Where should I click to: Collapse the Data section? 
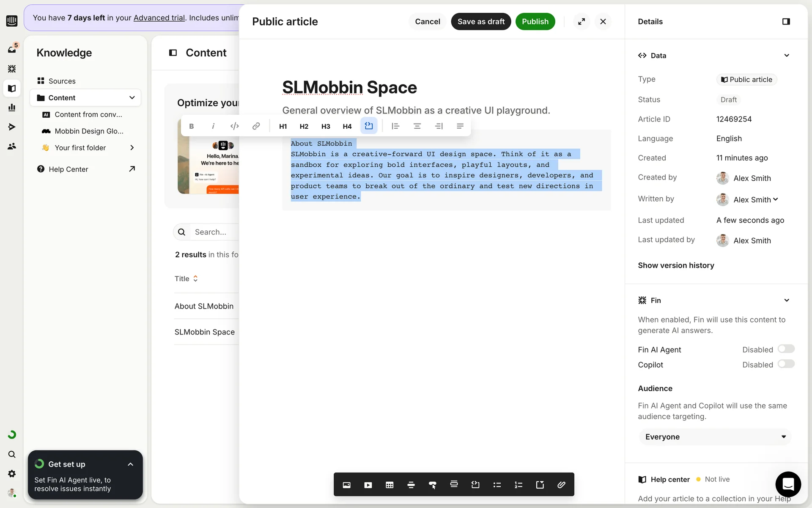pos(786,55)
